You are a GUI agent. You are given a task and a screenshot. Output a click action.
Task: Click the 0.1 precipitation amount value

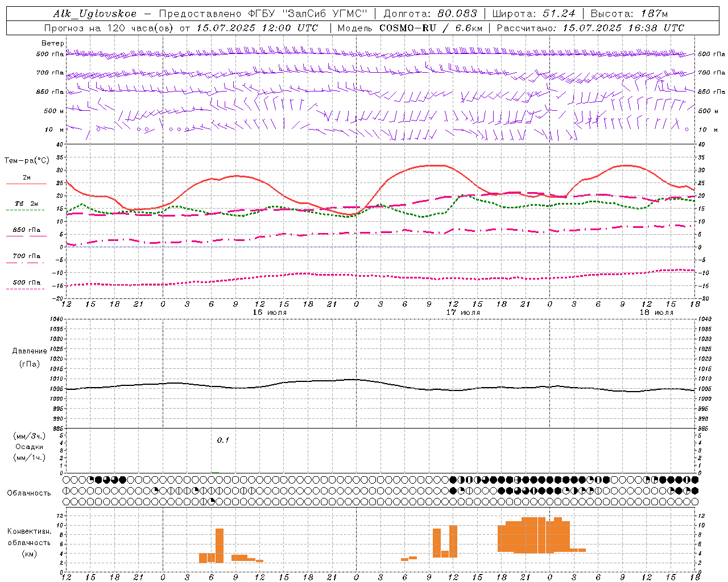[x=223, y=440]
